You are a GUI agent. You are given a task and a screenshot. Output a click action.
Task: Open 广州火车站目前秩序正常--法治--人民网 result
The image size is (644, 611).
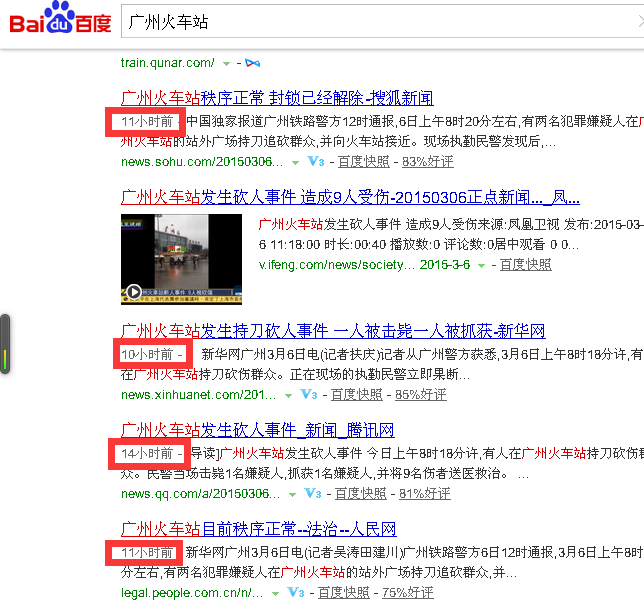(x=259, y=529)
